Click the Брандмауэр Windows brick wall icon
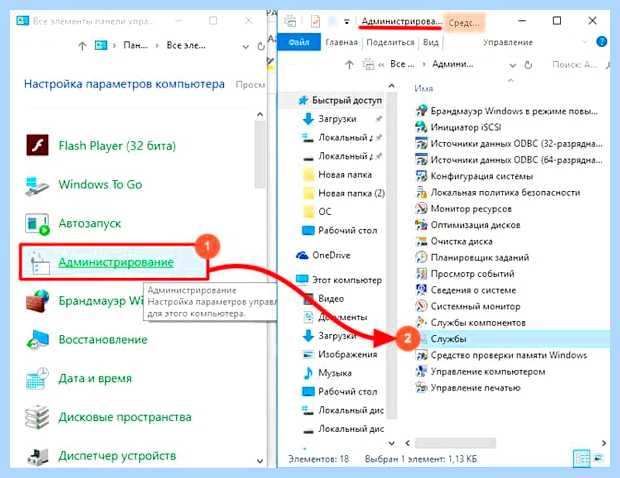Screen dimensions: 620x478 pos(37,301)
